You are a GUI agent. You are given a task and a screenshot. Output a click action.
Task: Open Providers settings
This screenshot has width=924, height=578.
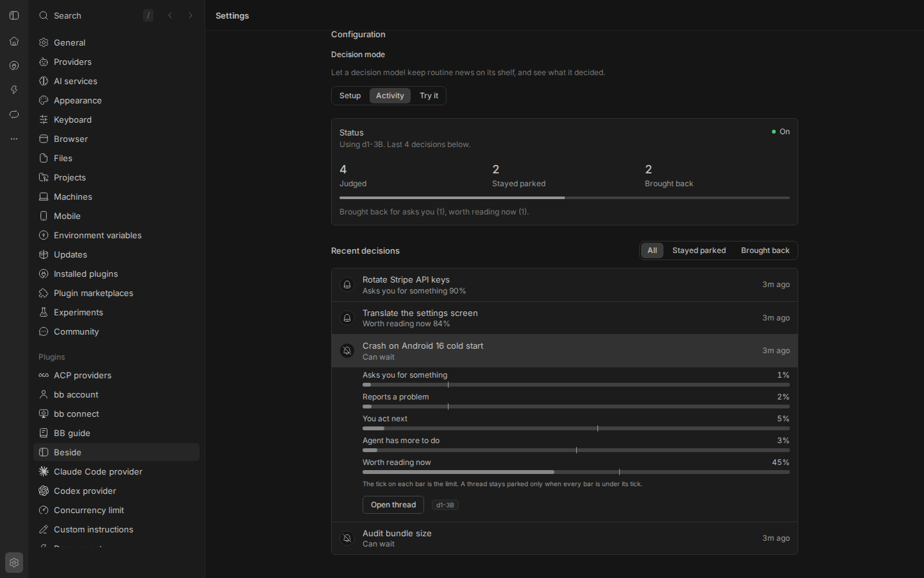pos(116,62)
